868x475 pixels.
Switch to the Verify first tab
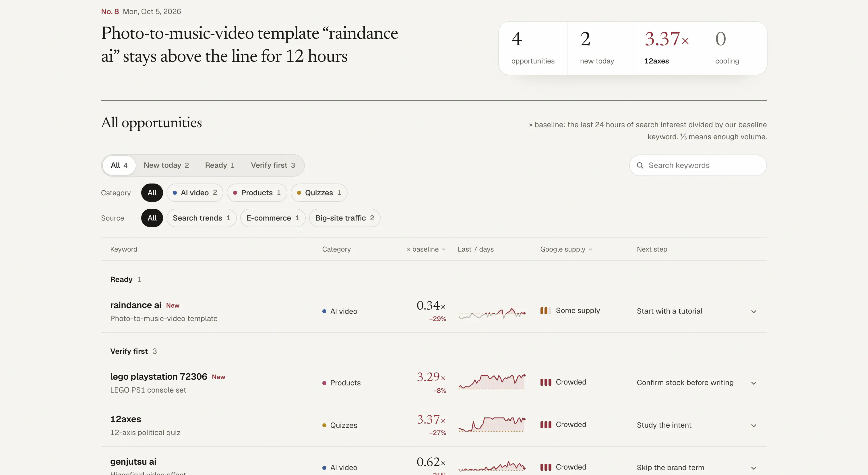click(273, 165)
